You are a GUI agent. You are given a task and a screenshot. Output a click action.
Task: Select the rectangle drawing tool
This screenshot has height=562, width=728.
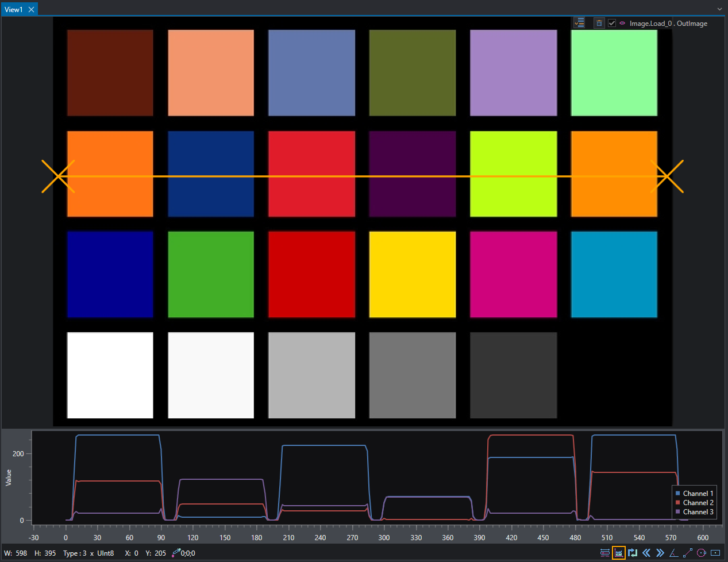715,553
